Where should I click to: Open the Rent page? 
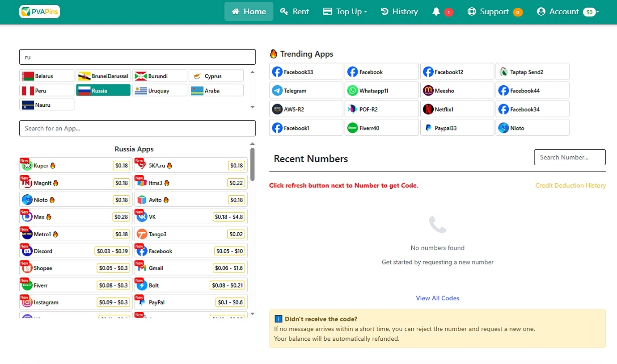pos(295,12)
